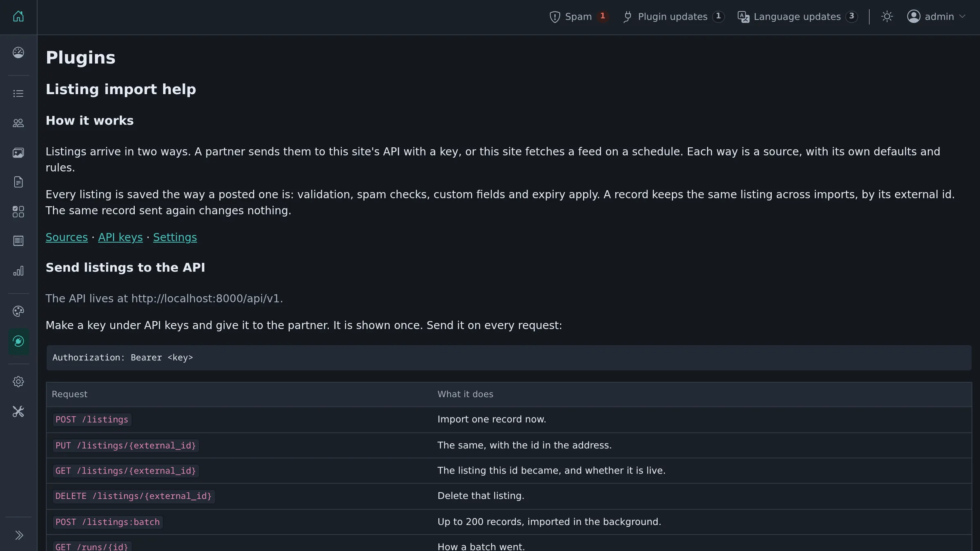Click 'Up to 200 records' description
Screen dimensions: 980x551
tap(549, 522)
